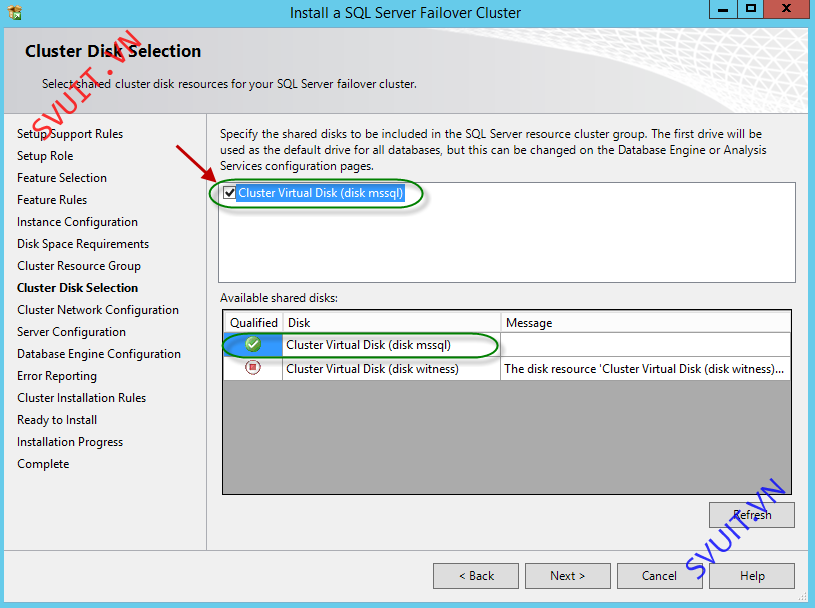Click the green qualified checkmark icon for disk mssql
Screen dimensions: 815x608
tap(253, 345)
